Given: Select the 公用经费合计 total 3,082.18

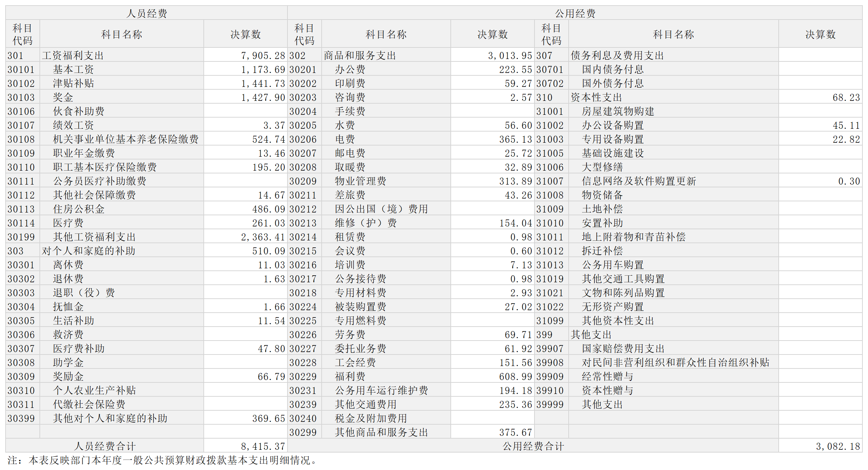Looking at the screenshot, I should [838, 446].
